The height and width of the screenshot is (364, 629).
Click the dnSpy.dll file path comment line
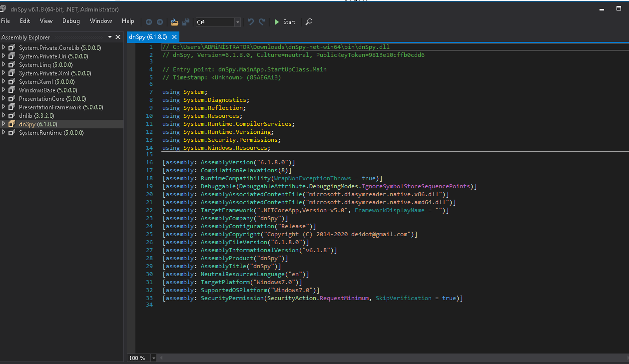(276, 47)
